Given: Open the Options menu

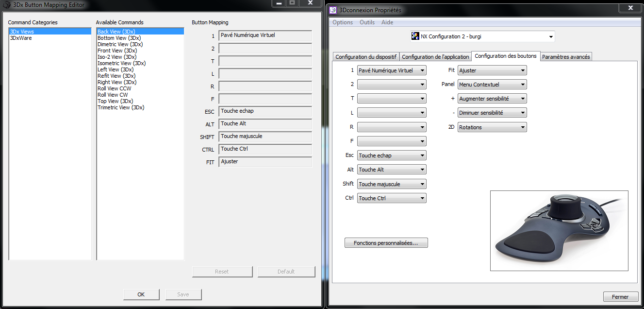Looking at the screenshot, I should [343, 22].
